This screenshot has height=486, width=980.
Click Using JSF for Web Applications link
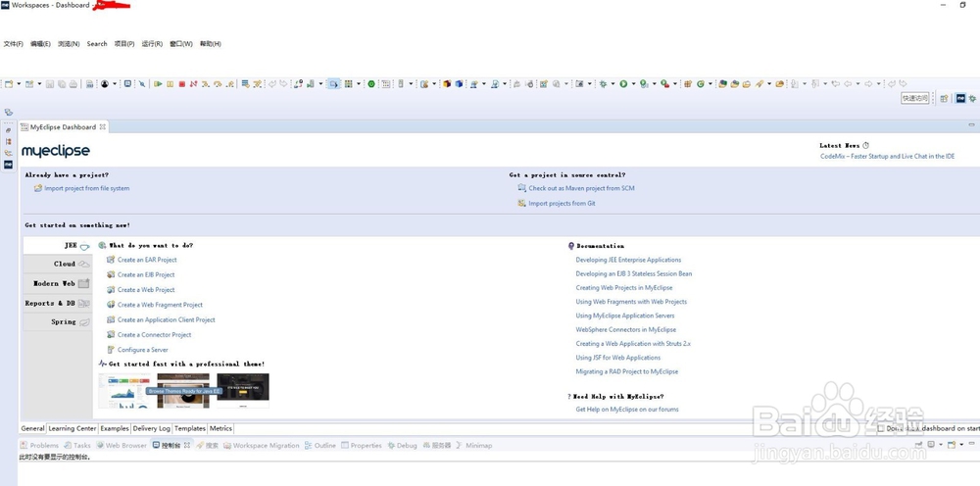point(618,358)
